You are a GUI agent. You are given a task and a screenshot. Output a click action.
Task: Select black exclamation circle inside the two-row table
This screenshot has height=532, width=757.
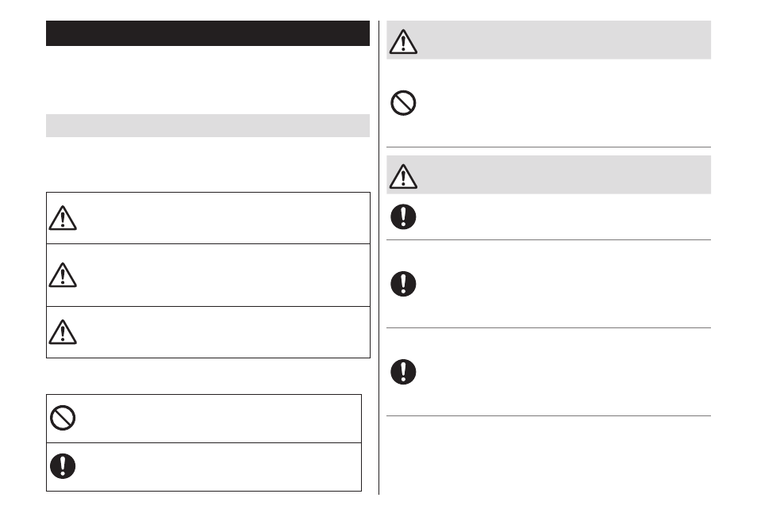pos(63,466)
